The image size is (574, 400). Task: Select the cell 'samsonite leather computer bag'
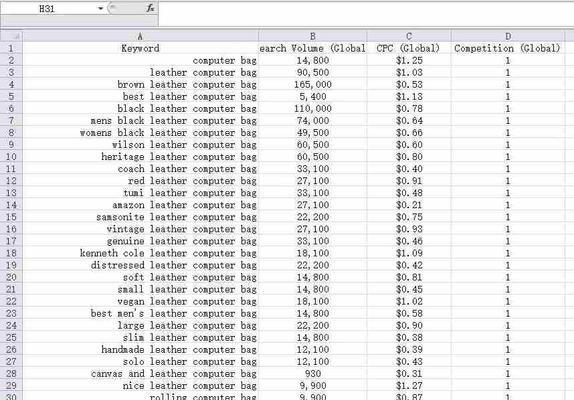pos(140,217)
